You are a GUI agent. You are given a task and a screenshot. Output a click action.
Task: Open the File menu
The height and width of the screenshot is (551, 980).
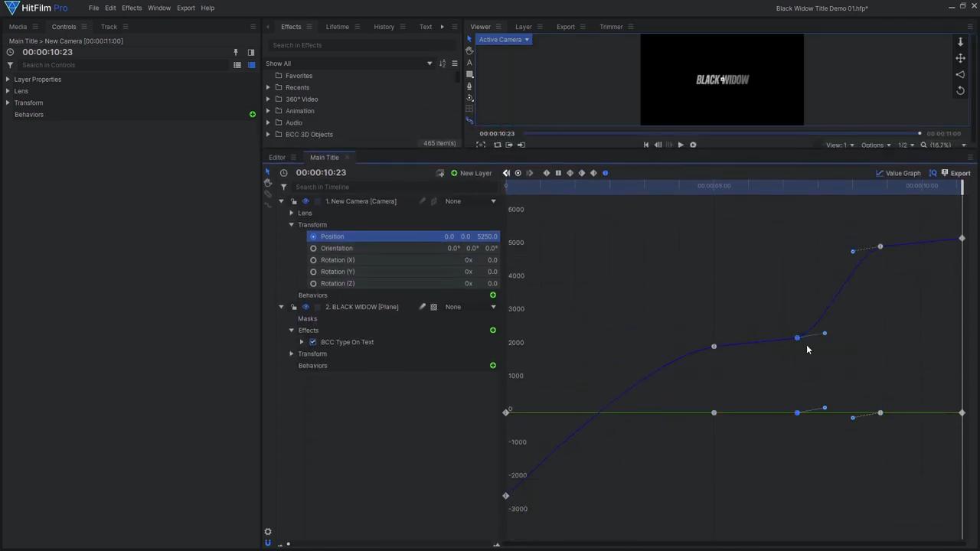click(x=93, y=8)
